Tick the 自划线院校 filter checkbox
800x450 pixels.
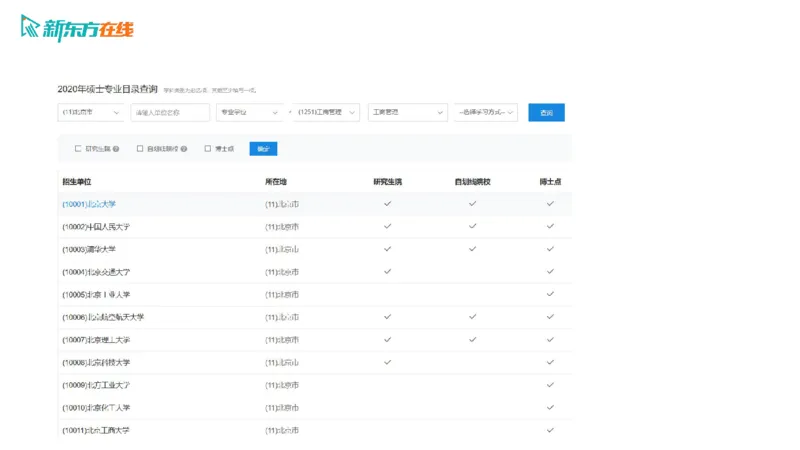[x=140, y=148]
